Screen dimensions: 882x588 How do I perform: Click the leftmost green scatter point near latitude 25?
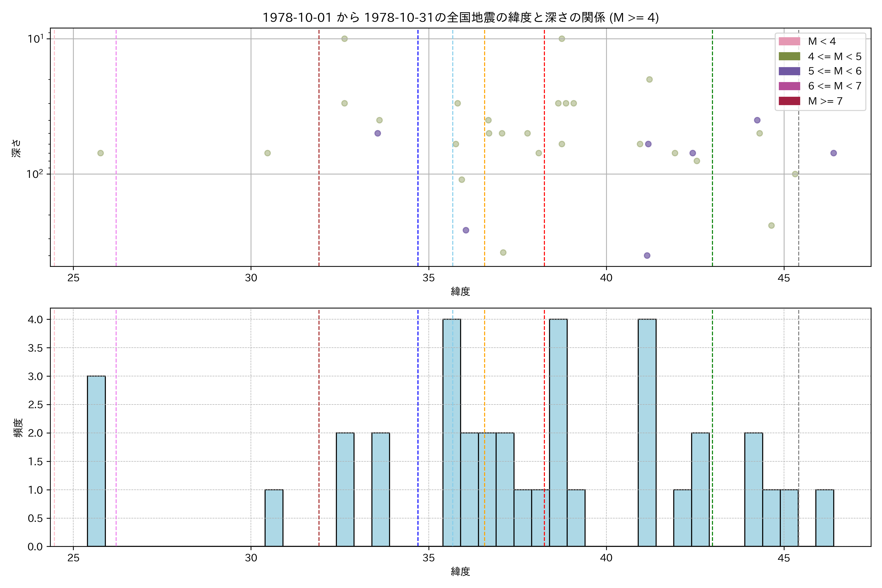(100, 153)
